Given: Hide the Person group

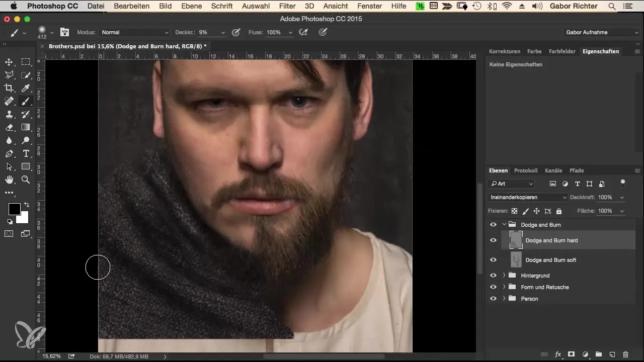Looking at the screenshot, I should (493, 299).
